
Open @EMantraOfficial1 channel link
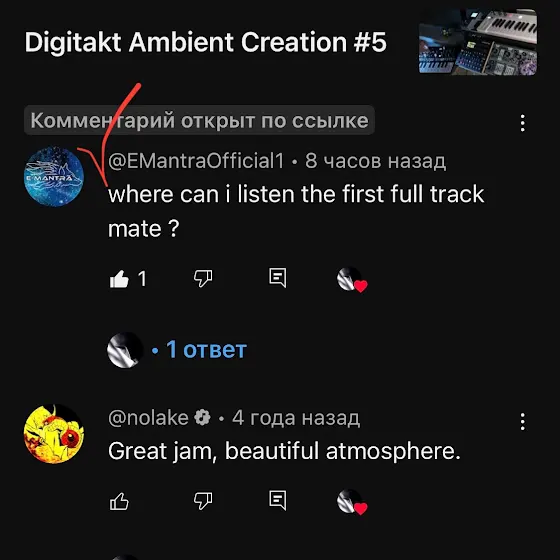click(196, 161)
